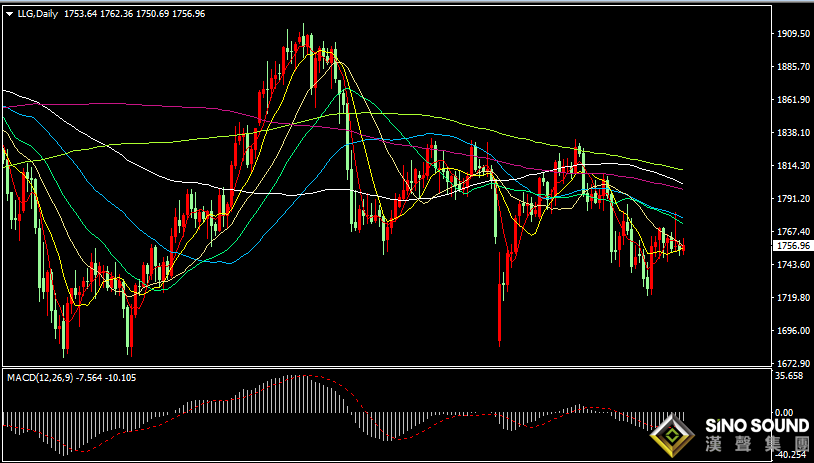Click the LLG,Daily symbol label

pyautogui.click(x=35, y=14)
